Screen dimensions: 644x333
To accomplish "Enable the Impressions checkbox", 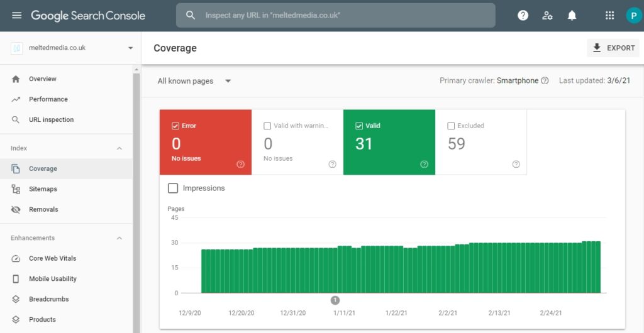I will 173,188.
